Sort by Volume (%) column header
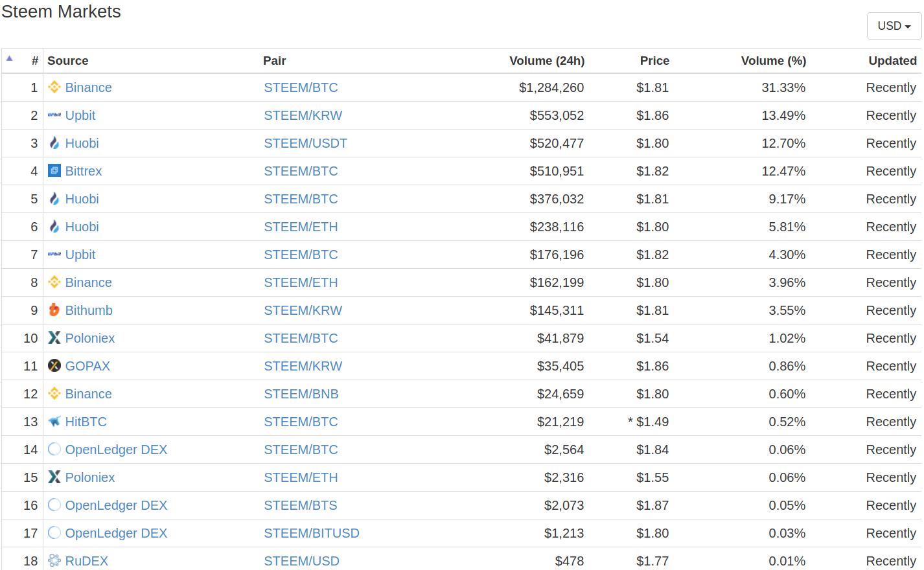The height and width of the screenshot is (570, 924). (774, 61)
